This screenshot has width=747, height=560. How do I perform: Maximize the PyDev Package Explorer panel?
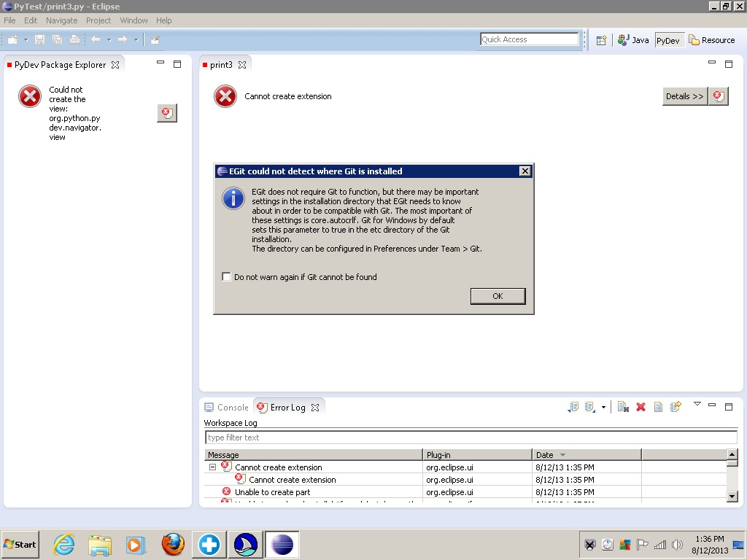point(177,64)
